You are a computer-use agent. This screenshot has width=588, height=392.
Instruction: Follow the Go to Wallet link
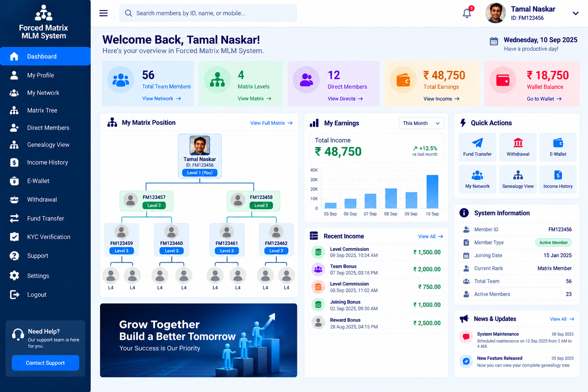click(x=544, y=99)
